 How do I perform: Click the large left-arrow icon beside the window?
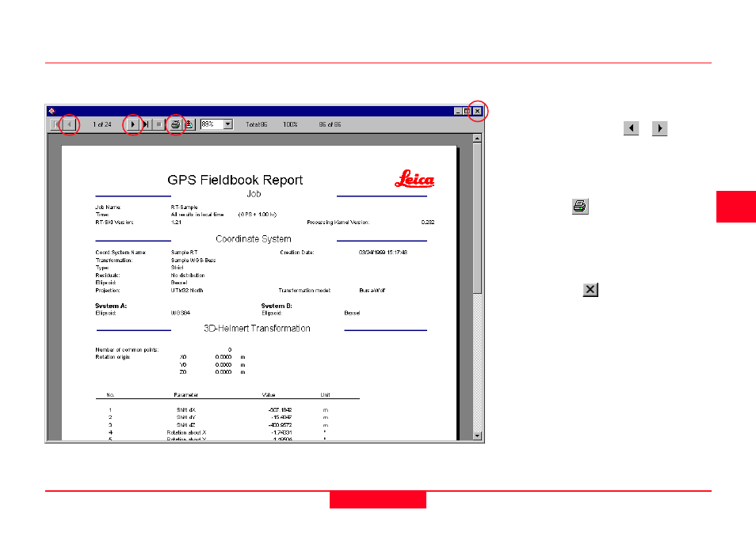pyautogui.click(x=631, y=128)
